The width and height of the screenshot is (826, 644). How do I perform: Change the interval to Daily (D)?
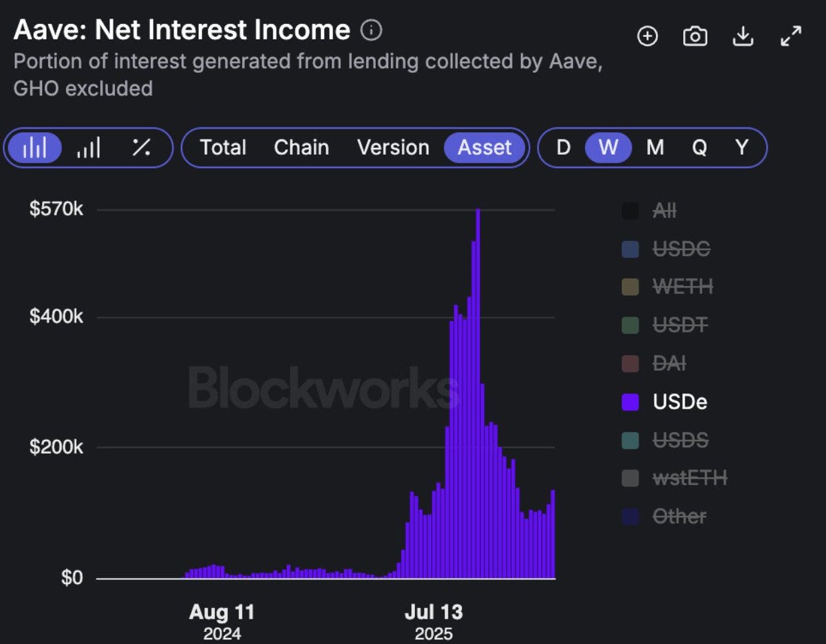pos(563,147)
